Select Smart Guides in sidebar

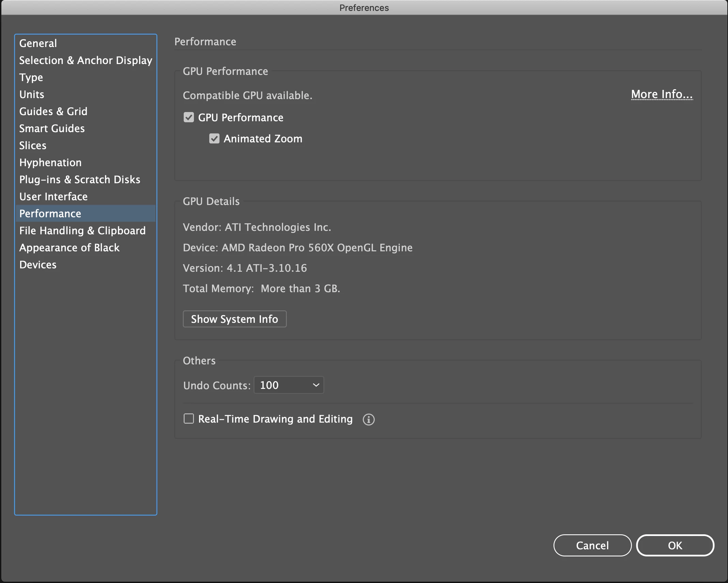[52, 128]
